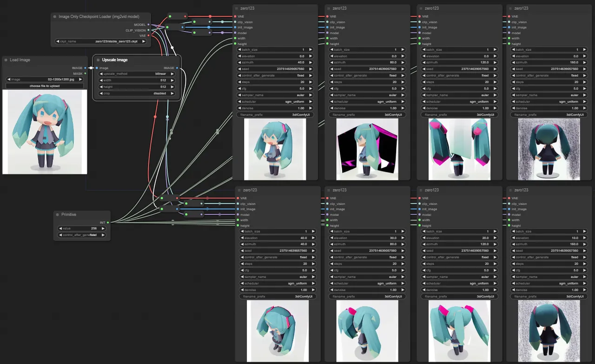This screenshot has width=595, height=364.
Task: Increase batch_size in elevation 10.0 azimuth 160.0 node
Action: [x=584, y=232]
